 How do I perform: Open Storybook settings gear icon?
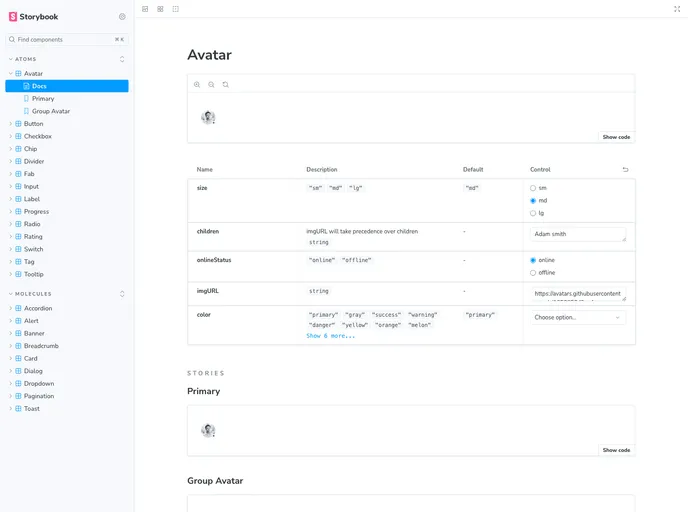click(x=122, y=17)
